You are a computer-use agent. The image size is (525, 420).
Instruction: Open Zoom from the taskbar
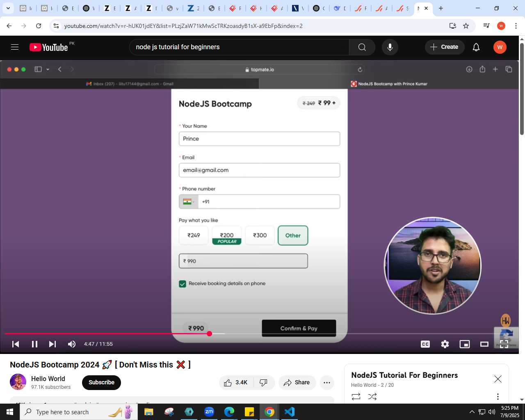click(209, 412)
